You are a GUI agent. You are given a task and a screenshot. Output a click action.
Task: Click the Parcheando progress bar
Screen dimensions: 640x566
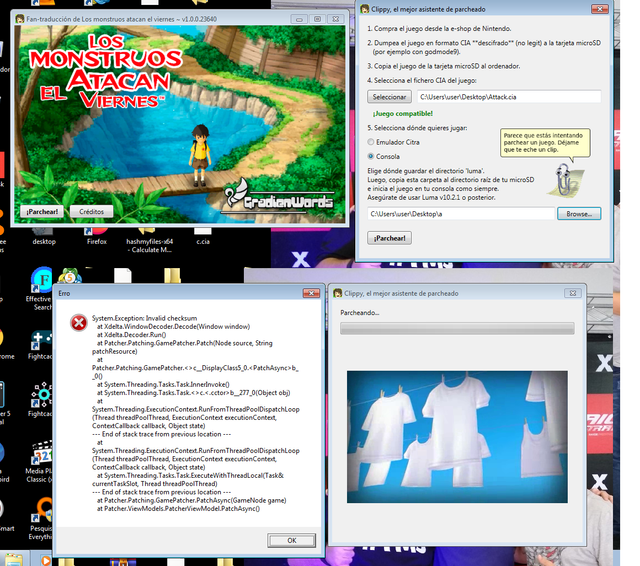point(457,329)
